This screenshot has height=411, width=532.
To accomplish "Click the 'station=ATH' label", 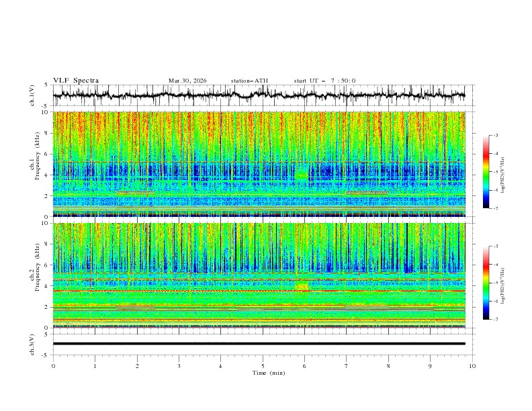I will click(x=249, y=81).
